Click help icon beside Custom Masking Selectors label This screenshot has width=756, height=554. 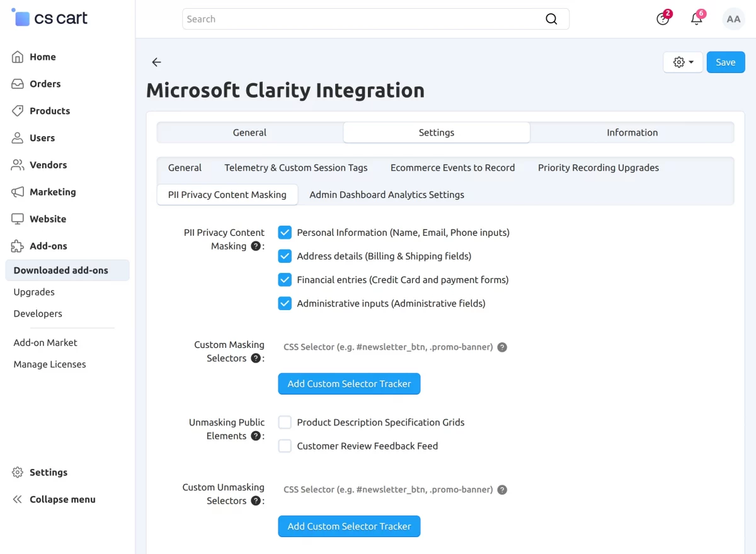click(x=256, y=358)
